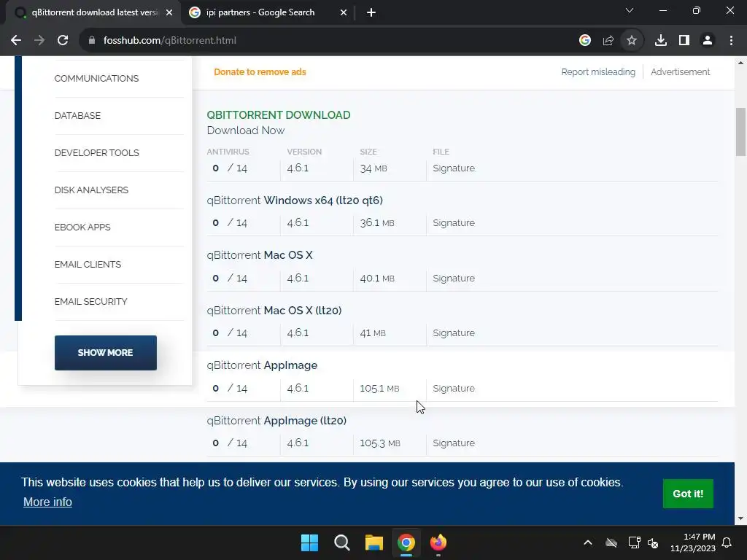Screen dimensions: 747x560
Task: Open the DISK ANALYSERS category
Action: (x=91, y=190)
